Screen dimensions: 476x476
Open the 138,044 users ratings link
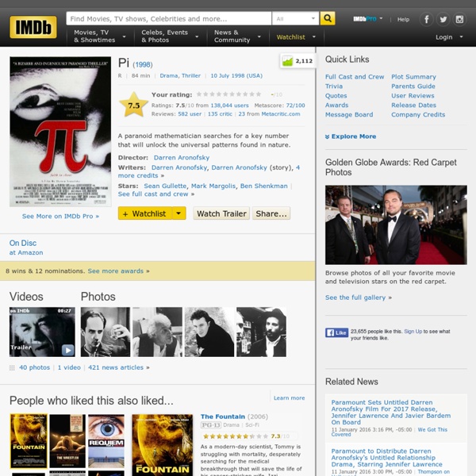click(229, 106)
